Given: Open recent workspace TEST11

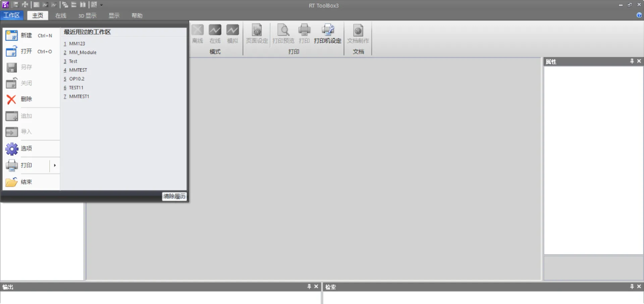Looking at the screenshot, I should [x=75, y=88].
